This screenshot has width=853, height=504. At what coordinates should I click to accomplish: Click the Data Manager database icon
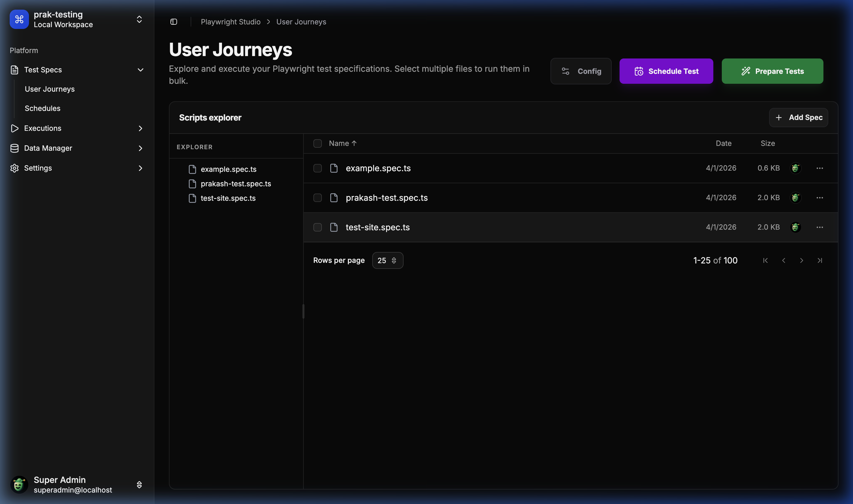[x=14, y=148]
